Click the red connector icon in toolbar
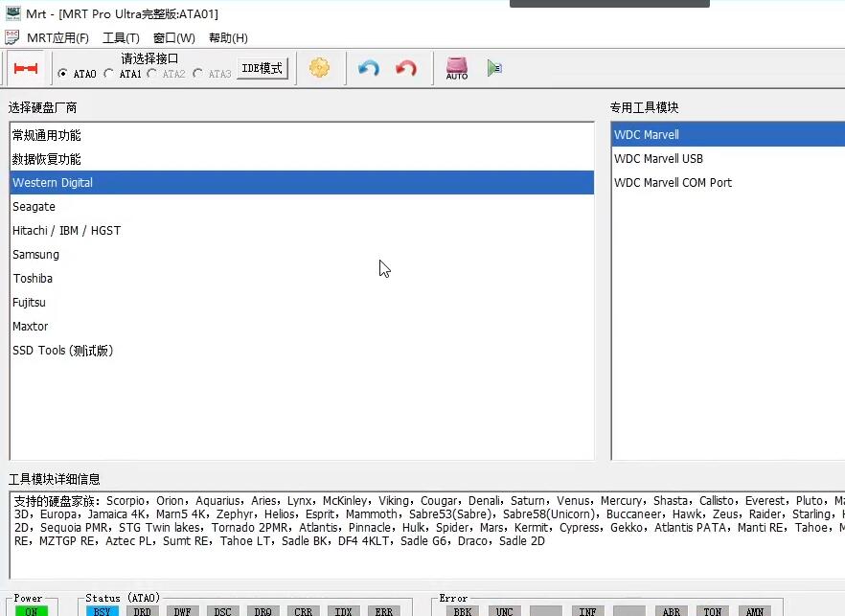 pyautogui.click(x=26, y=68)
